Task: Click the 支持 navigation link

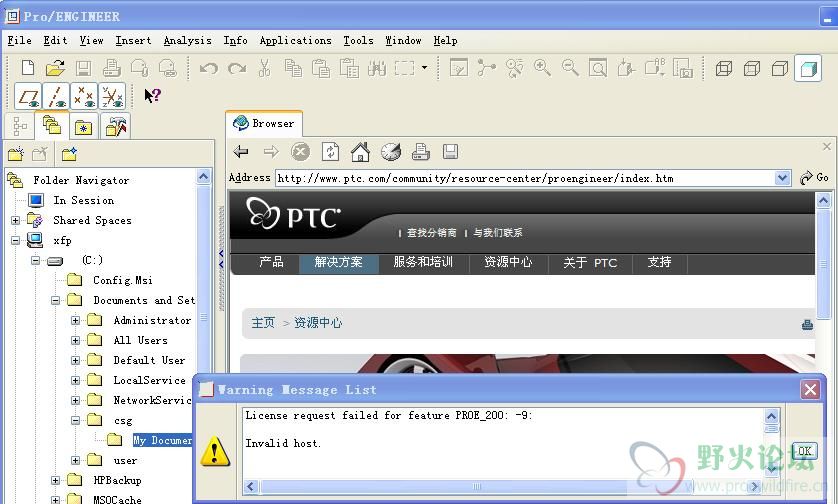Action: [x=659, y=262]
